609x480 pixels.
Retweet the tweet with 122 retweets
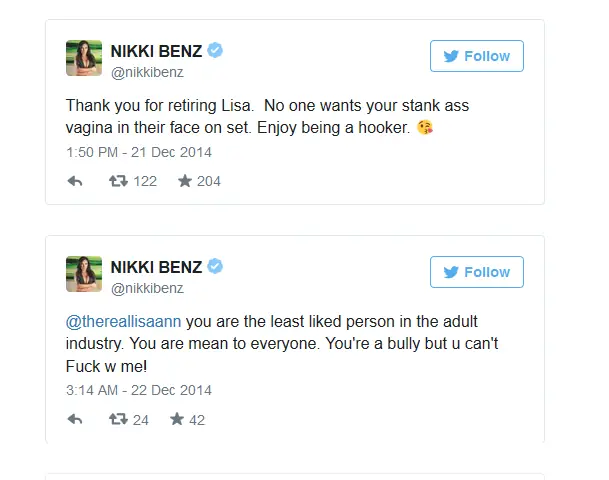[118, 181]
